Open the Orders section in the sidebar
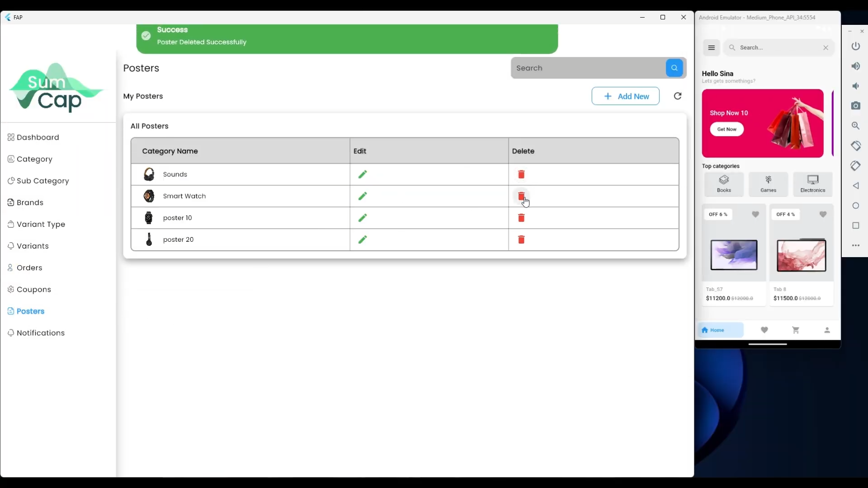The image size is (868, 488). pyautogui.click(x=29, y=267)
